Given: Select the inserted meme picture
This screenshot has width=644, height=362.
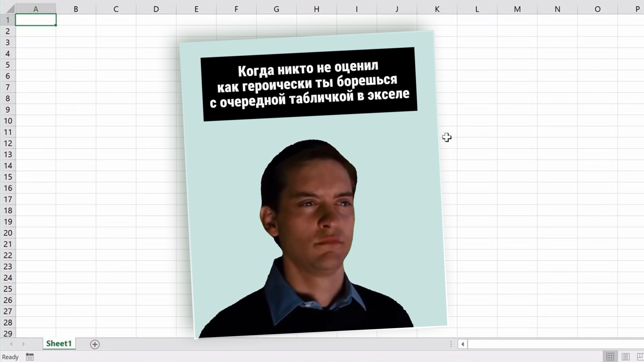Looking at the screenshot, I should [314, 189].
